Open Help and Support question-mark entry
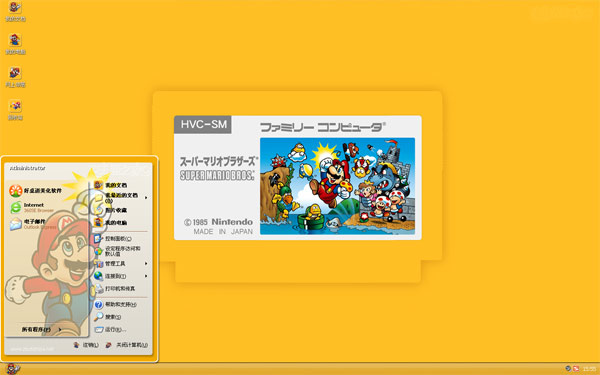Viewport: 600px width, 375px height. coord(116,305)
